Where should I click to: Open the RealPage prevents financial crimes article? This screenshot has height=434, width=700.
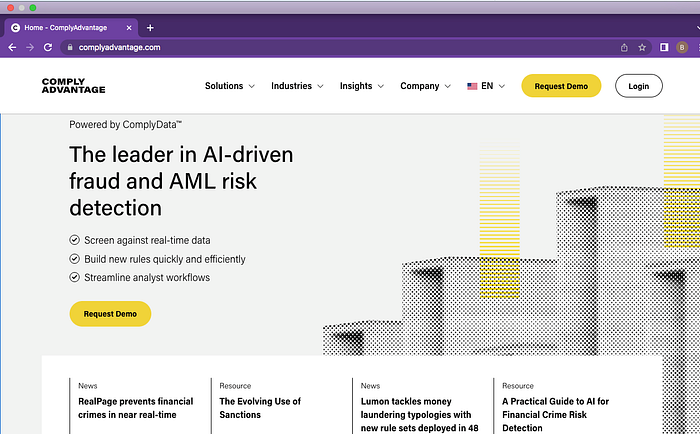[136, 408]
